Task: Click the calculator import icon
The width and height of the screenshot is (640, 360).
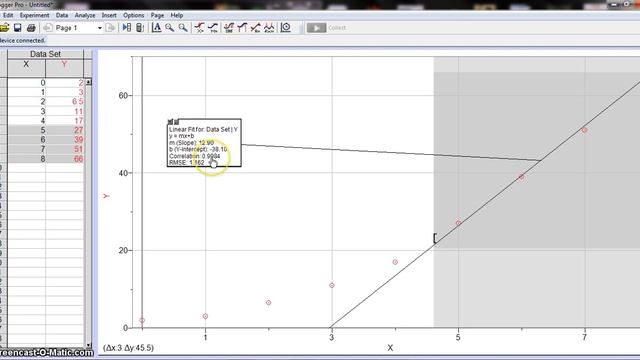Action: [x=140, y=28]
